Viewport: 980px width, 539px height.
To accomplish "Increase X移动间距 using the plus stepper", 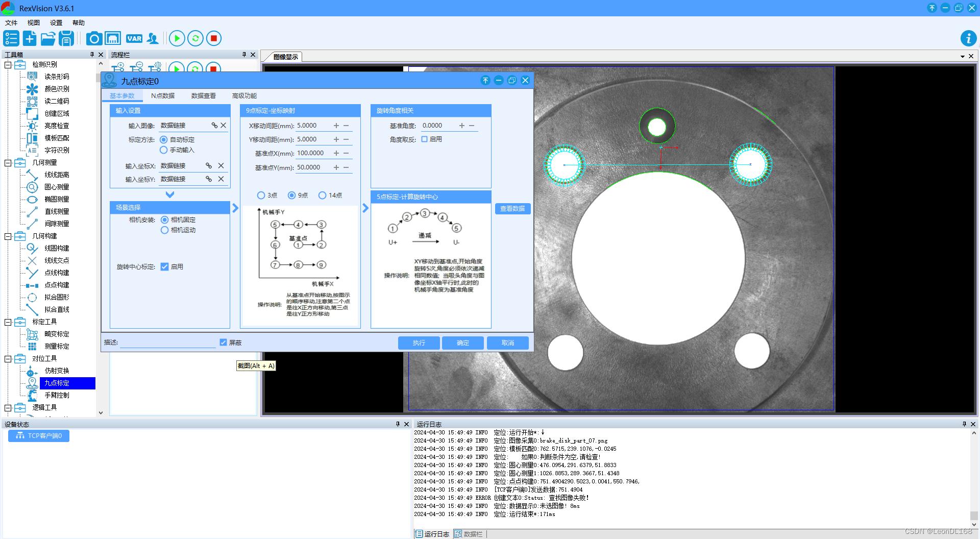I will pos(336,125).
